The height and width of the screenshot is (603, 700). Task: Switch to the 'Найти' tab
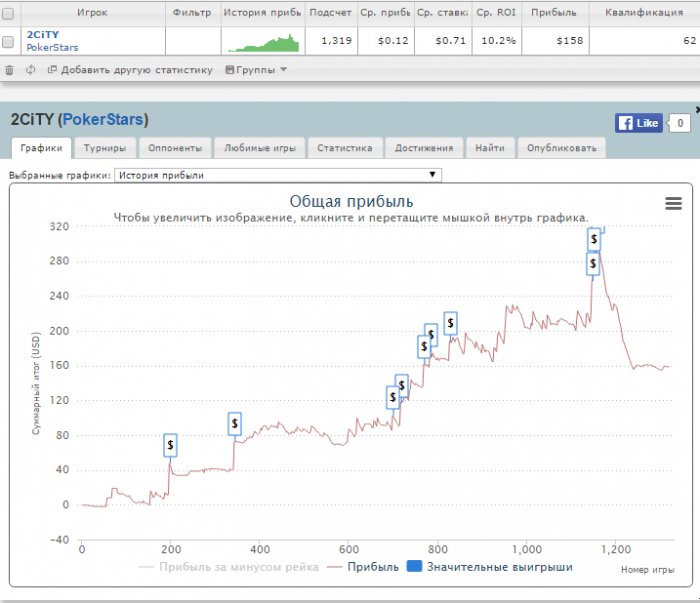tap(490, 148)
